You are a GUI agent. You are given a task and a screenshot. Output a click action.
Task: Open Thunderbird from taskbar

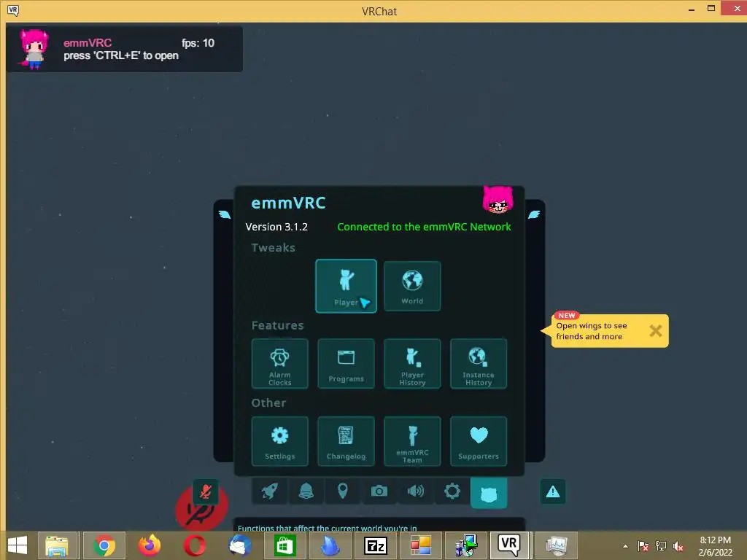click(239, 545)
